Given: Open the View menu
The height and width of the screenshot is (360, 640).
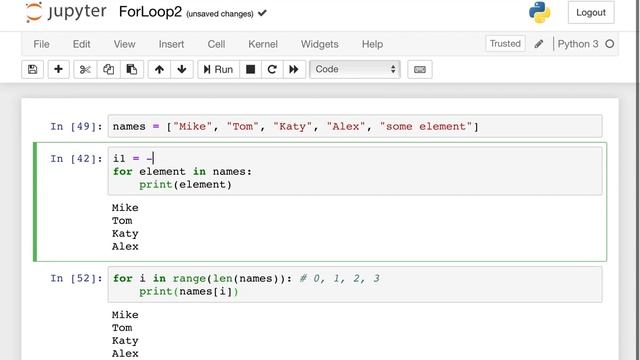Looking at the screenshot, I should click(x=124, y=44).
